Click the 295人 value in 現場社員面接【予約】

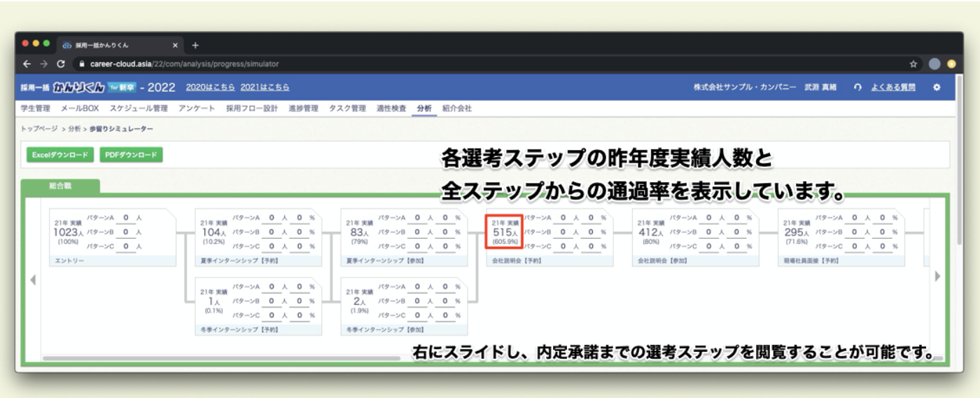tap(795, 232)
